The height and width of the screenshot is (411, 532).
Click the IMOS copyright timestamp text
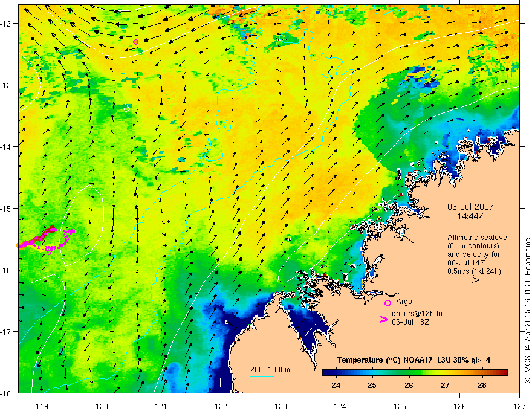click(x=527, y=311)
